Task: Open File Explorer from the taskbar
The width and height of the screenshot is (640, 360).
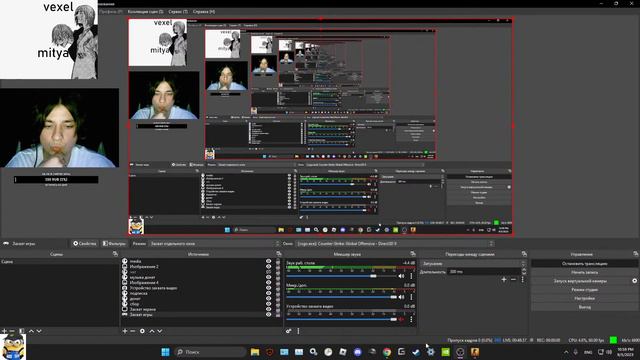Action: click(x=255, y=352)
